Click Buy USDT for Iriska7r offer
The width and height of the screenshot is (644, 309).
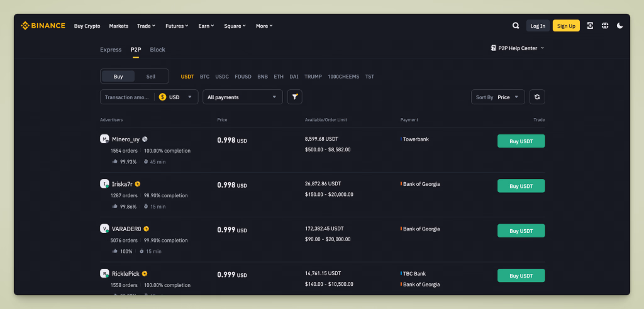pyautogui.click(x=521, y=186)
